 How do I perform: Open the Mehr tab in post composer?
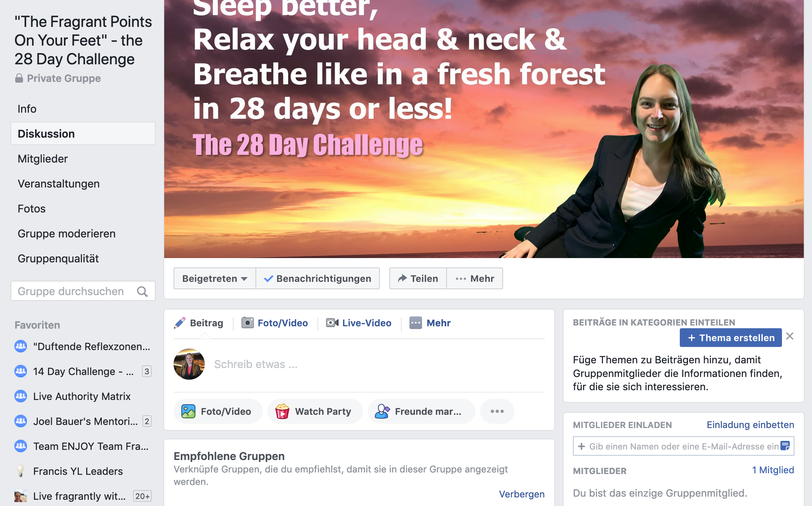coord(430,323)
